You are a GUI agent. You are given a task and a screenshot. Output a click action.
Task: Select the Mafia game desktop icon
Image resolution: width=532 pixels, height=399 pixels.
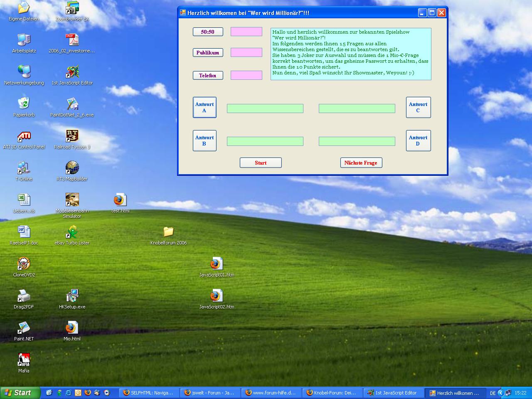[24, 360]
